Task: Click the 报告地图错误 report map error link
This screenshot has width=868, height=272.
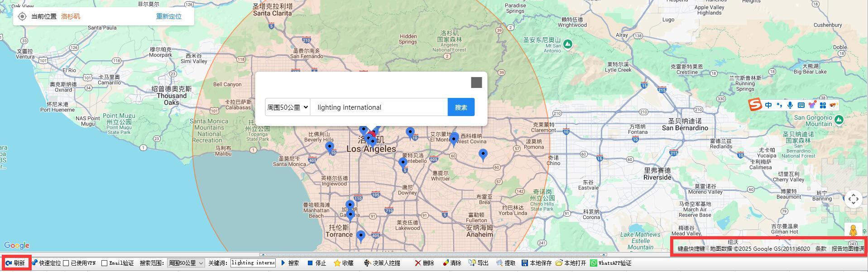Action: click(x=848, y=249)
